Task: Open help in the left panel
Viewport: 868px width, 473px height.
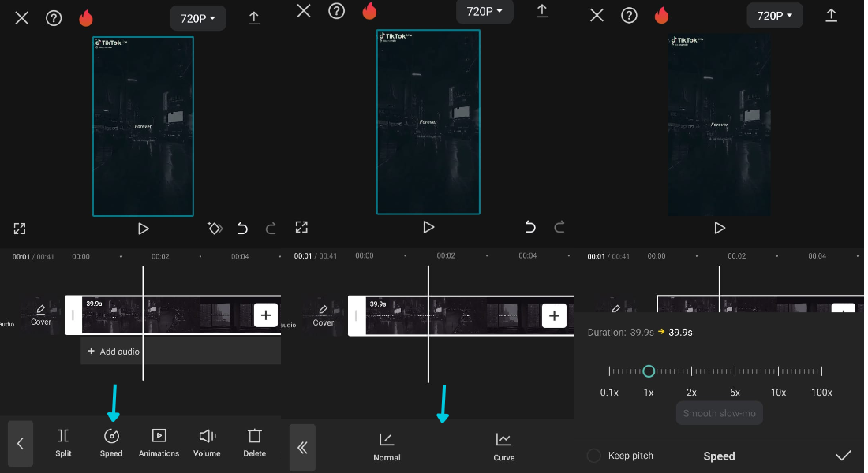Action: 54,18
